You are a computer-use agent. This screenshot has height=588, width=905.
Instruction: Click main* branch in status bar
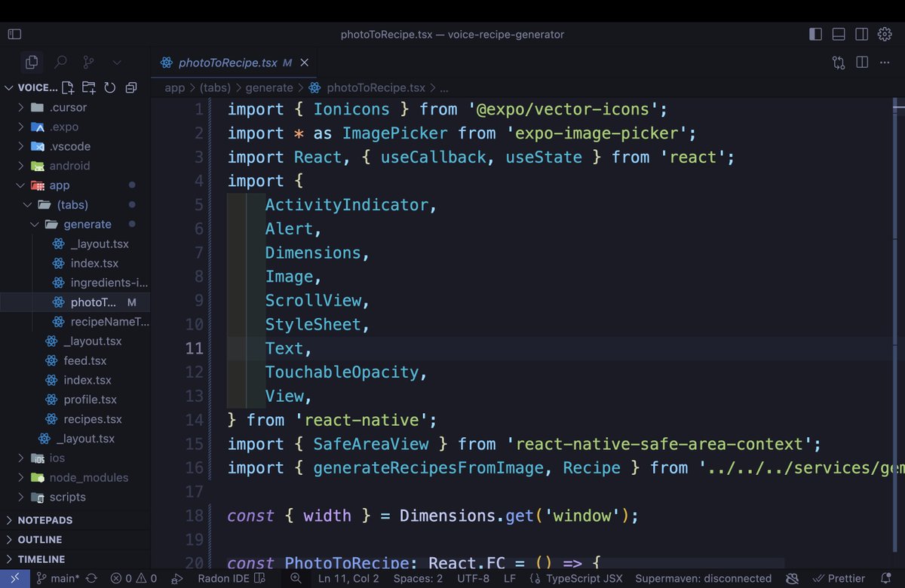(x=57, y=578)
